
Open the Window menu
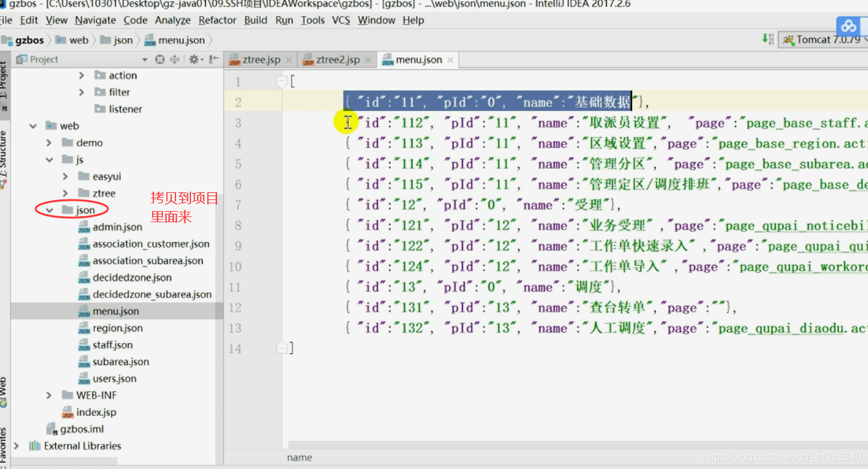point(377,20)
